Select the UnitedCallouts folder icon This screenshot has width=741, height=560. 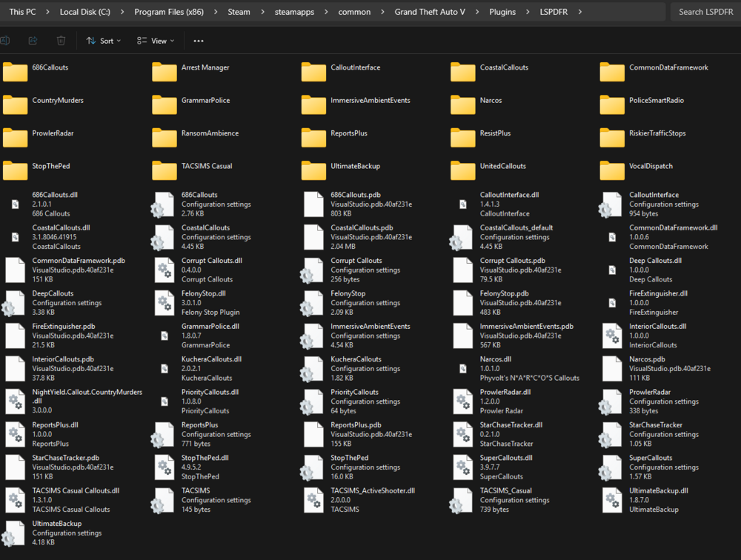coord(463,170)
